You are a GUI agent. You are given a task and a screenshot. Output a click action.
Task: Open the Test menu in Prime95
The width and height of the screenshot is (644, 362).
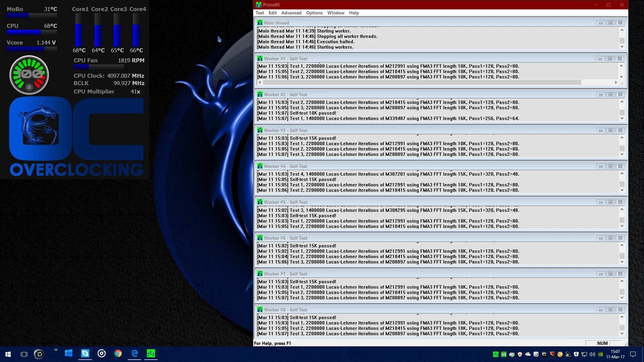click(260, 13)
